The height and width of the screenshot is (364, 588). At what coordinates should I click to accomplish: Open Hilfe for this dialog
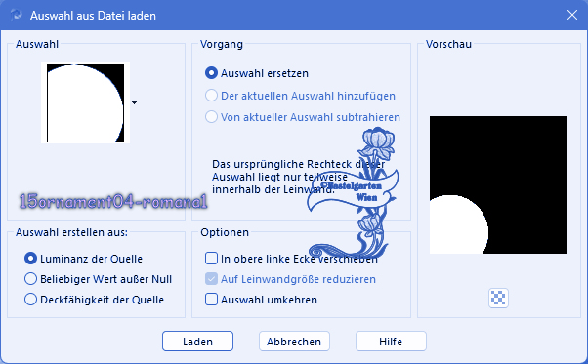coord(391,342)
